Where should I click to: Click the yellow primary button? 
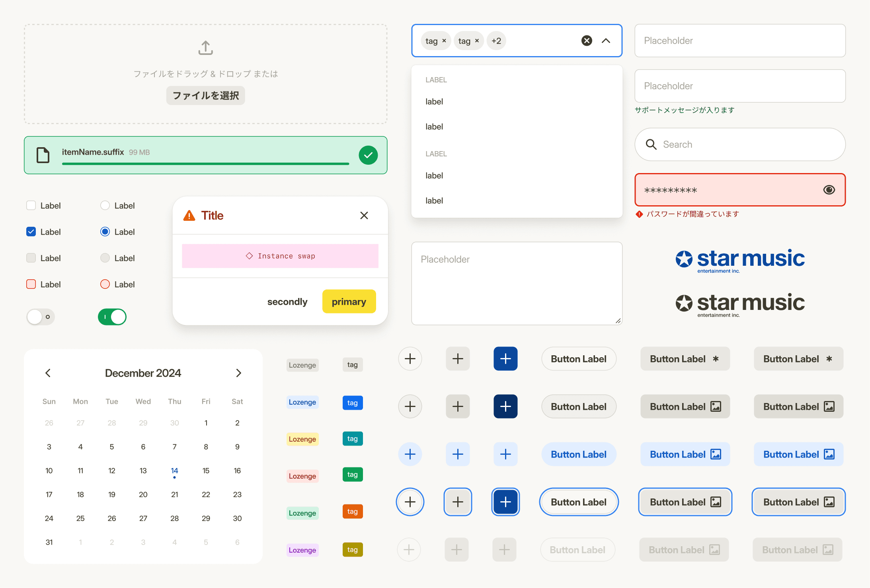point(349,302)
